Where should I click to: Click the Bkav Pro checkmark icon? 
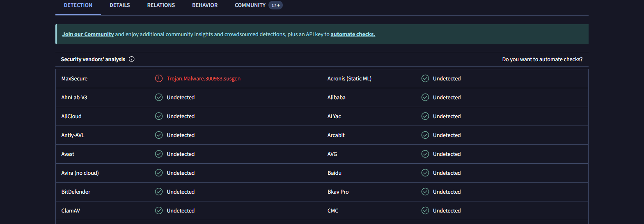pos(425,192)
